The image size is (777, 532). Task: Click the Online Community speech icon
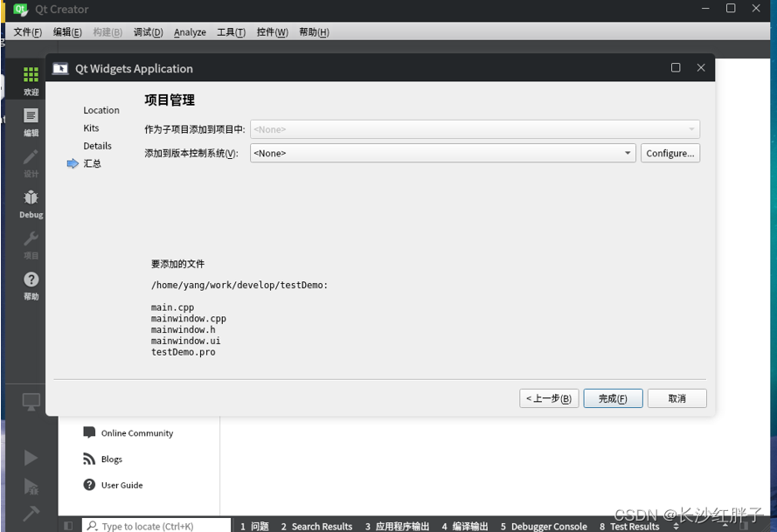(89, 432)
